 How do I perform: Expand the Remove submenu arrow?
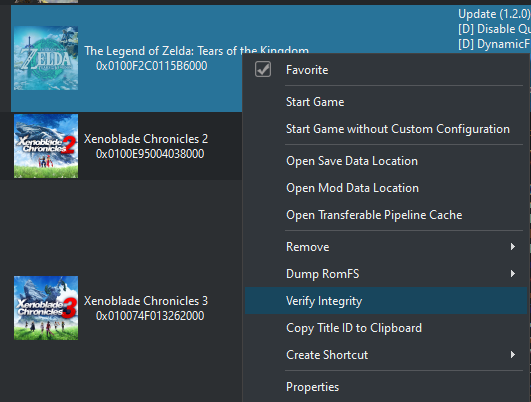[513, 247]
